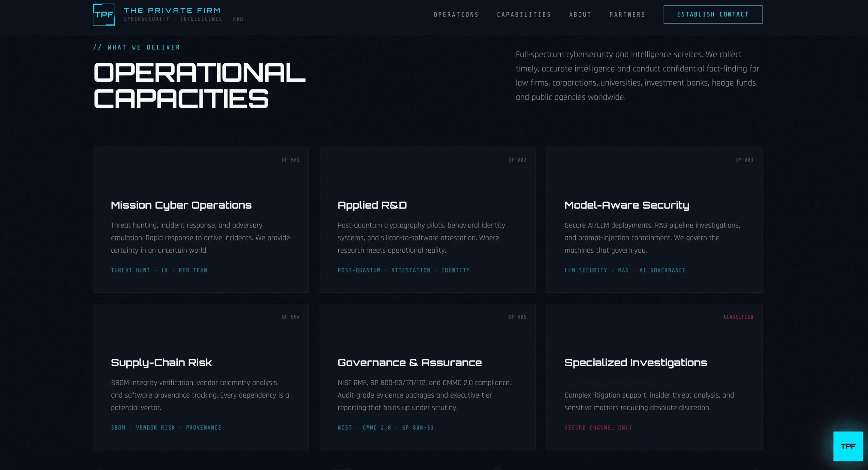Click the red CLASSIFIED label
Viewport: 868px width, 470px height.
click(738, 317)
